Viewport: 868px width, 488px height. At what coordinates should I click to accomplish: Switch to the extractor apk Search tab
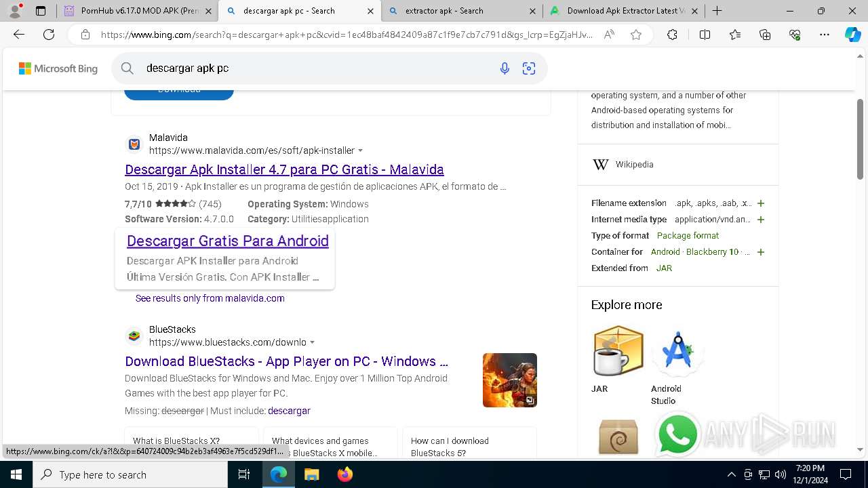click(x=461, y=11)
